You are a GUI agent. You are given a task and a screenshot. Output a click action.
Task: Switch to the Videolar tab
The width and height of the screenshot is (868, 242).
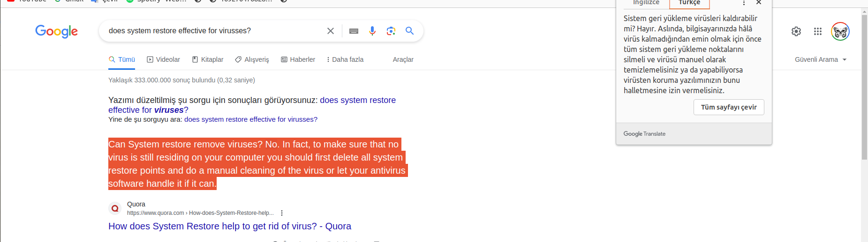[x=163, y=59]
